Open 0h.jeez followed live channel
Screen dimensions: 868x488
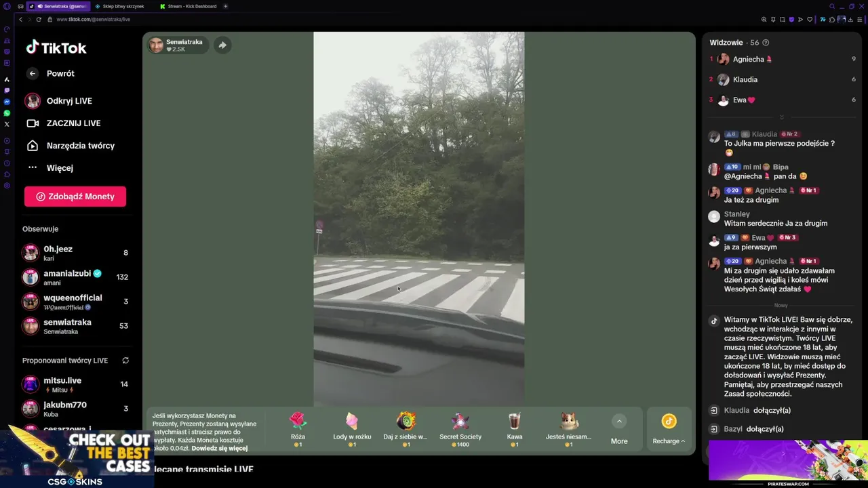point(75,253)
